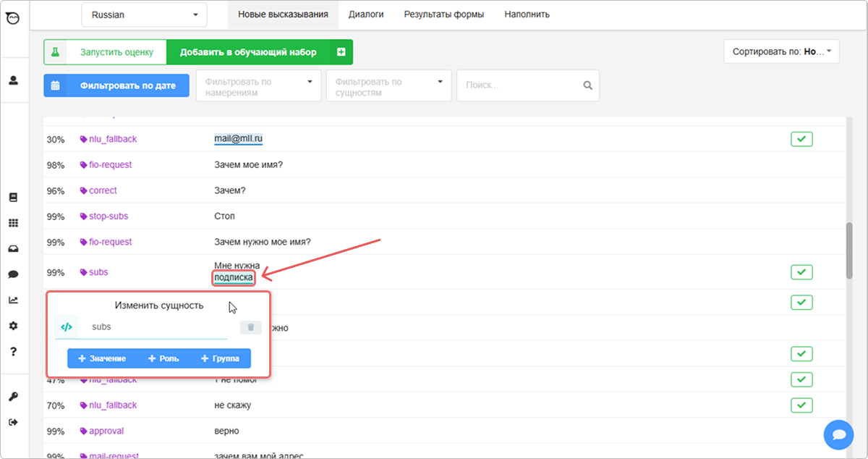Open the blue chat bubble widget
The height and width of the screenshot is (459, 868).
(838, 434)
